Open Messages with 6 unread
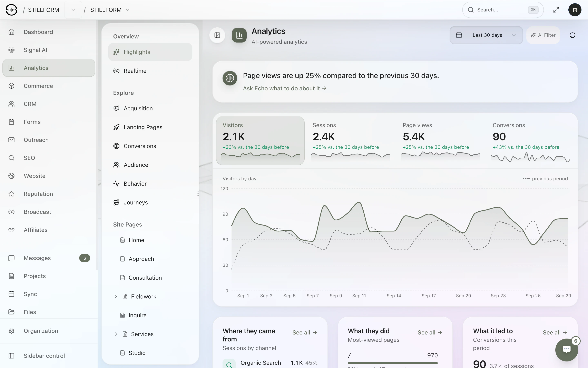Image resolution: width=588 pixels, height=368 pixels. (49, 258)
